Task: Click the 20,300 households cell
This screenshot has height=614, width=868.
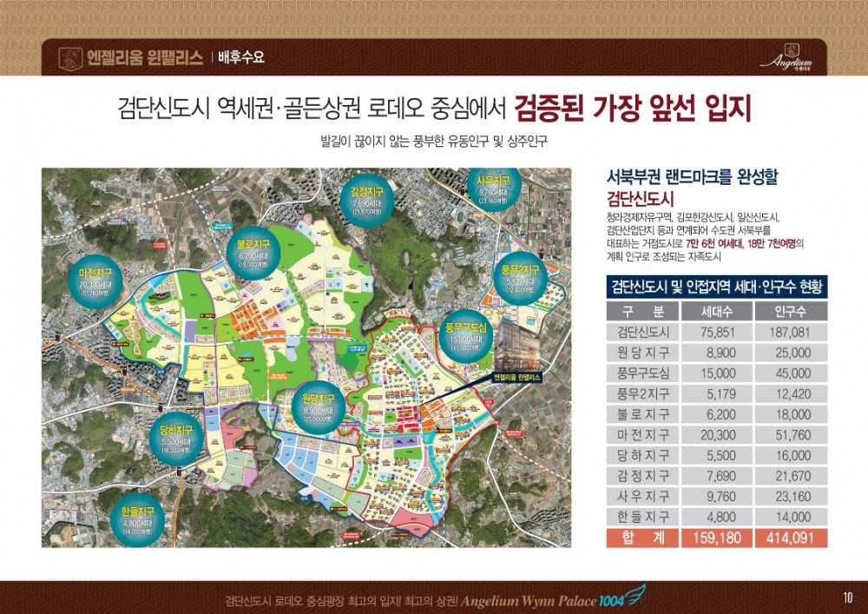Action: pyautogui.click(x=717, y=434)
